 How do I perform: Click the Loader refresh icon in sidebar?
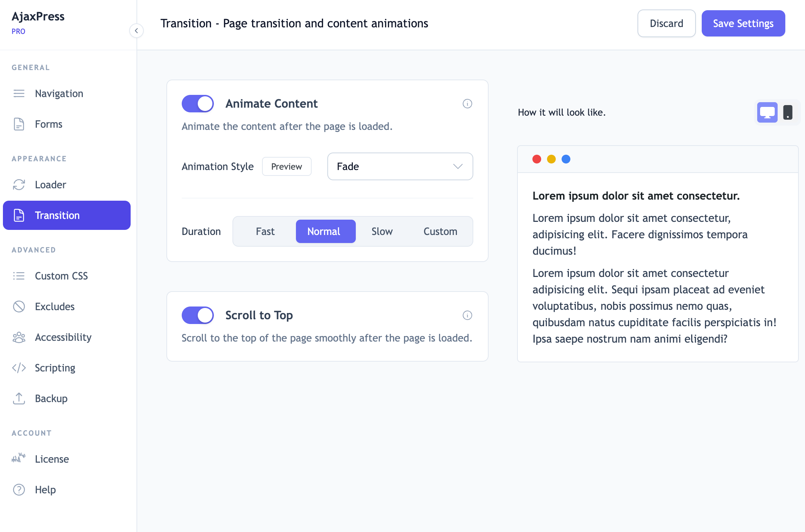tap(19, 185)
